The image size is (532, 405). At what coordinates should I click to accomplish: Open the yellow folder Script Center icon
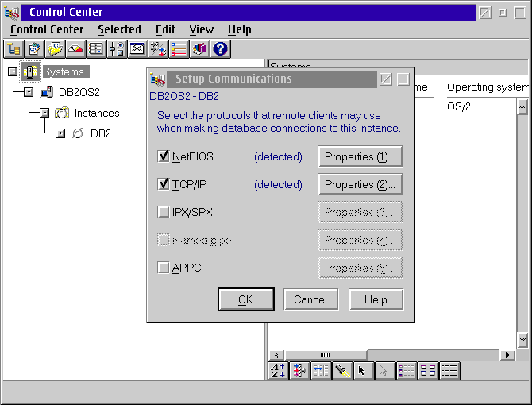point(55,49)
